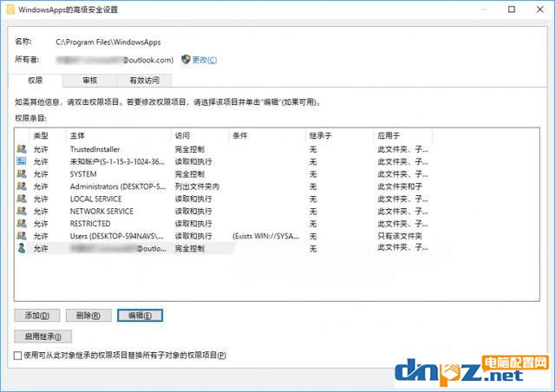
Task: Click 完全控制 in the TrustedInstaller row
Action: pyautogui.click(x=190, y=149)
